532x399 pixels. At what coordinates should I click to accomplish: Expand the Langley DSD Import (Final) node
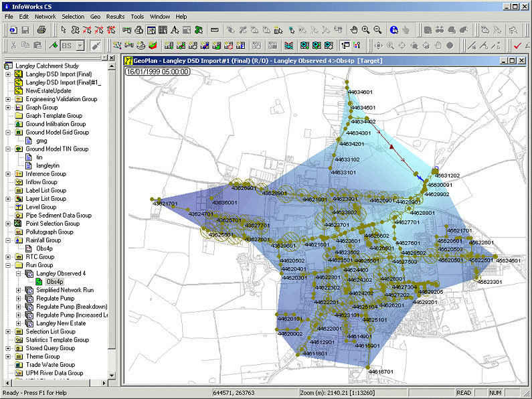pyautogui.click(x=8, y=74)
